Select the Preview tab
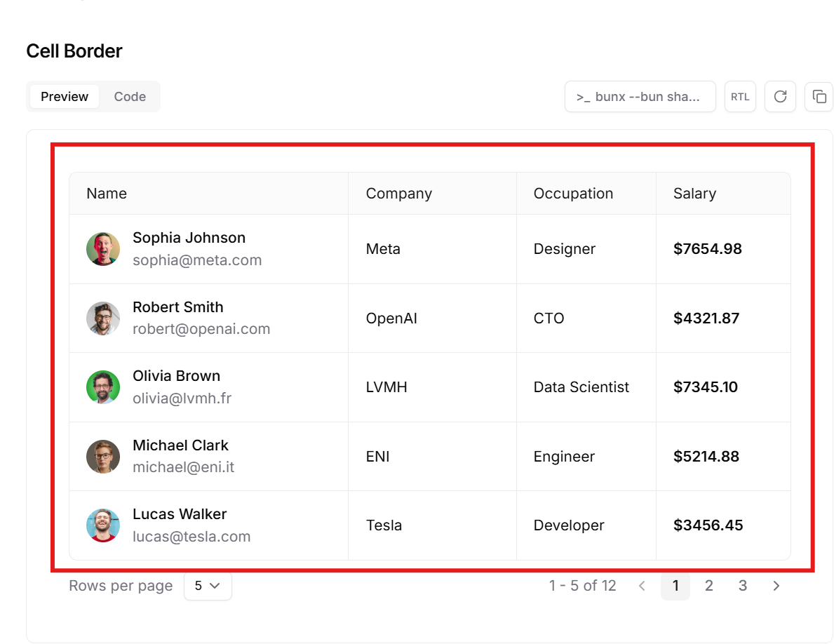This screenshot has width=834, height=644. 65,97
